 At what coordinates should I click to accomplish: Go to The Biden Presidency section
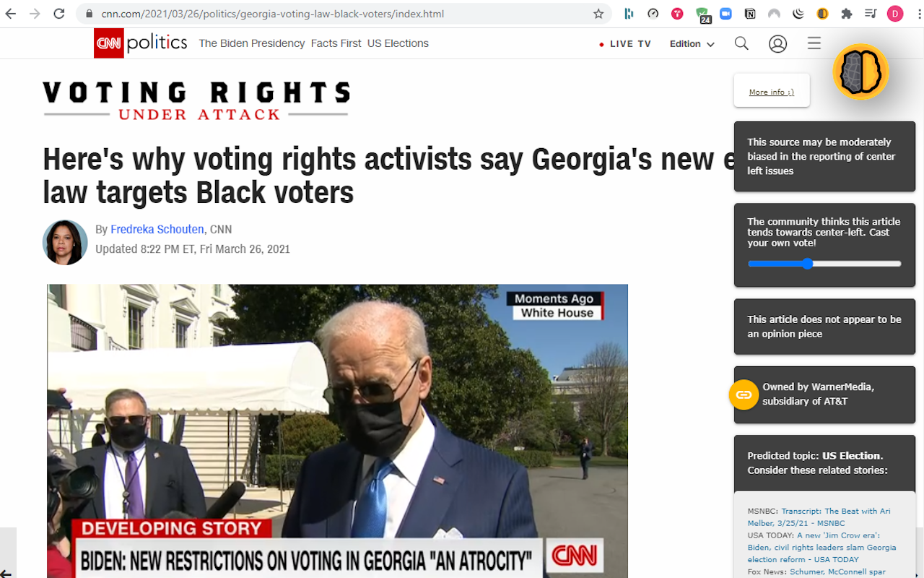(x=252, y=43)
